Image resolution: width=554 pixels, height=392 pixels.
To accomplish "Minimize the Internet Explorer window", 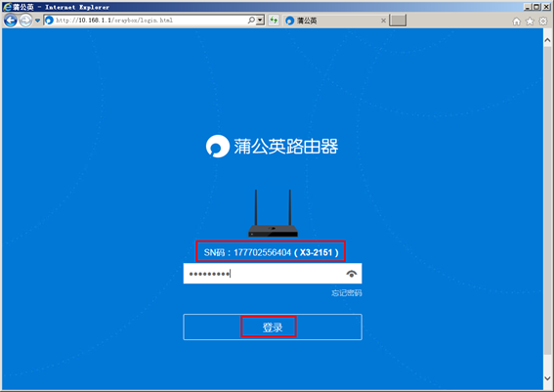I will [528, 7].
